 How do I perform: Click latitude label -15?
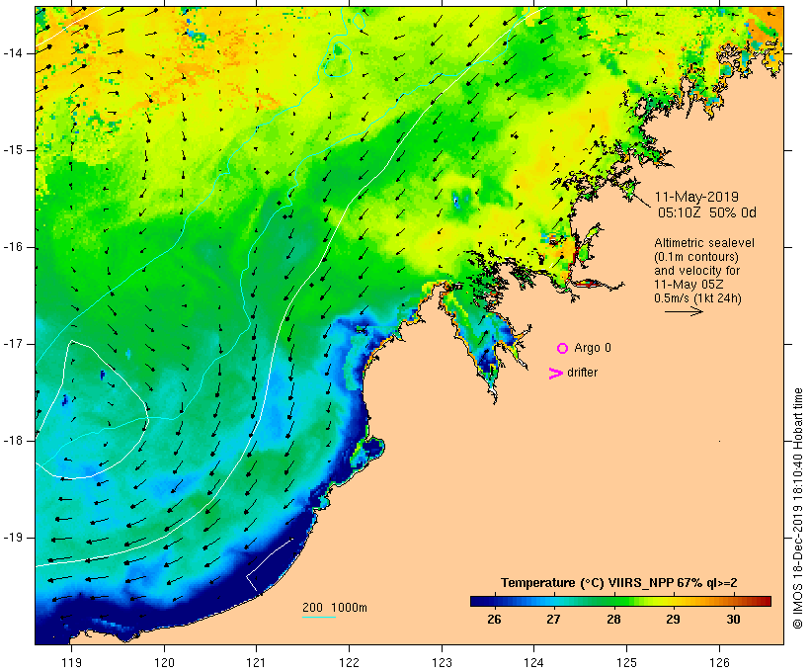point(13,150)
